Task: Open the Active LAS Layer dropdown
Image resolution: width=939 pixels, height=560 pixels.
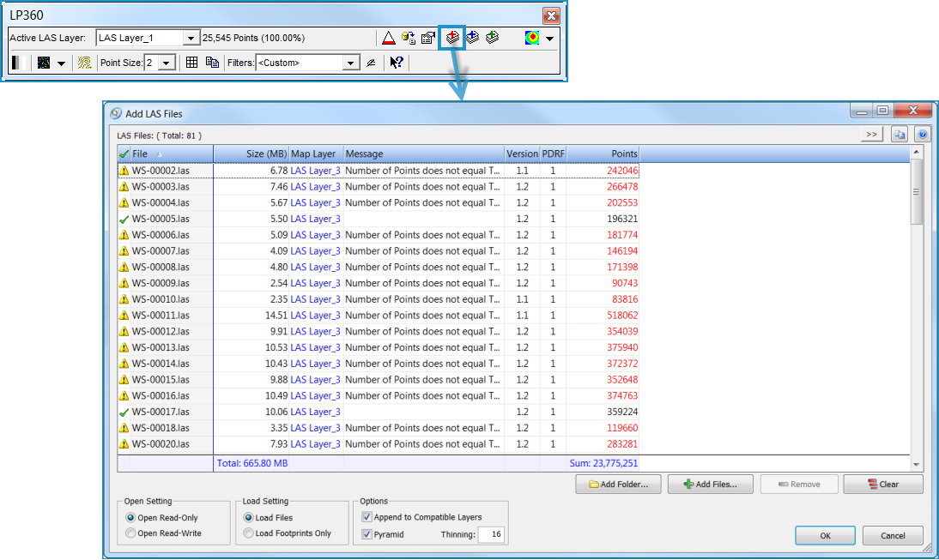Action: tap(191, 39)
